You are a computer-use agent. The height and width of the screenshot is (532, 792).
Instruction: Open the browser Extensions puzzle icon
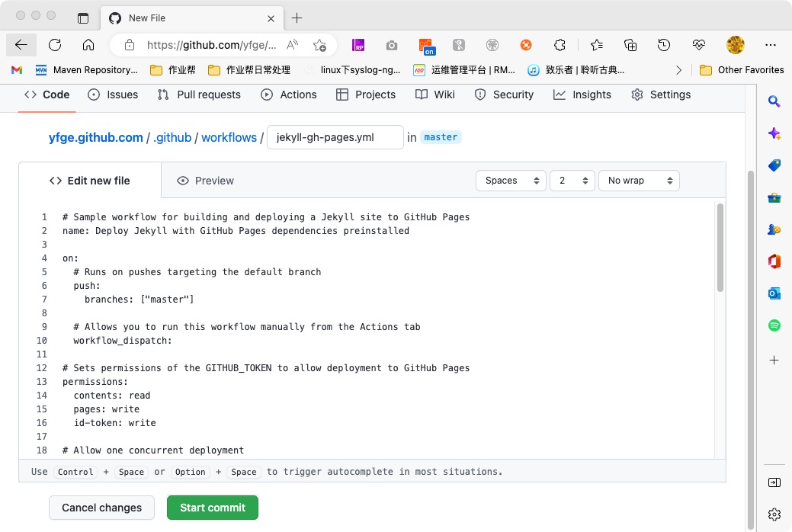point(560,45)
